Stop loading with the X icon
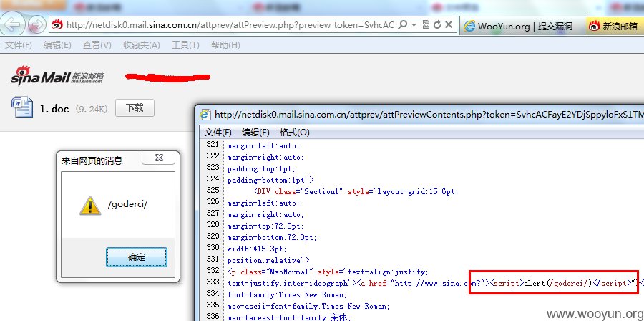 point(449,24)
